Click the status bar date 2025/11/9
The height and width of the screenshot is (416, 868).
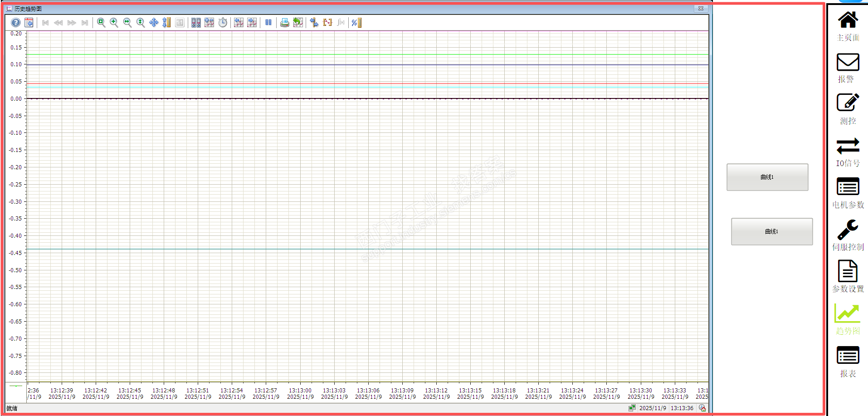tap(653, 408)
